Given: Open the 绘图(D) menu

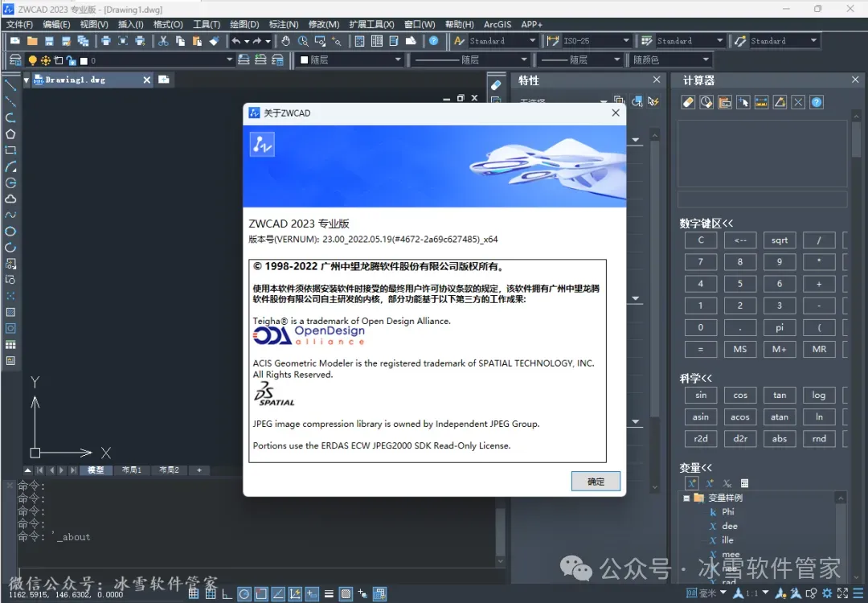Looking at the screenshot, I should [244, 24].
